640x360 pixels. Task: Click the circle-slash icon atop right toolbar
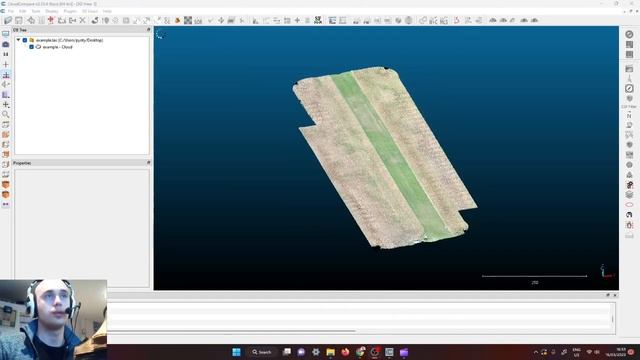(629, 34)
